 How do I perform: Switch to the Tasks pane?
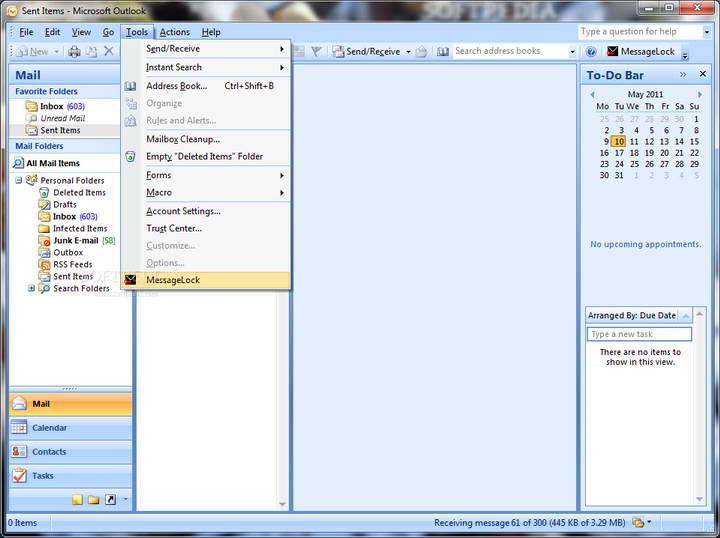71,476
